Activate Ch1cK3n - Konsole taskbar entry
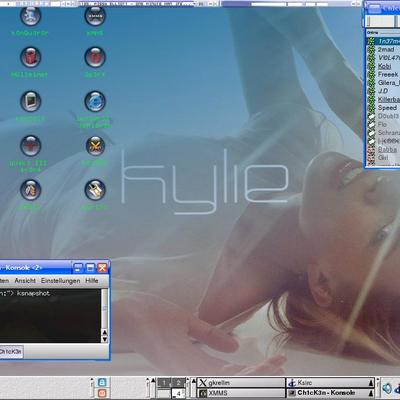This screenshot has height=400, width=400. click(330, 393)
